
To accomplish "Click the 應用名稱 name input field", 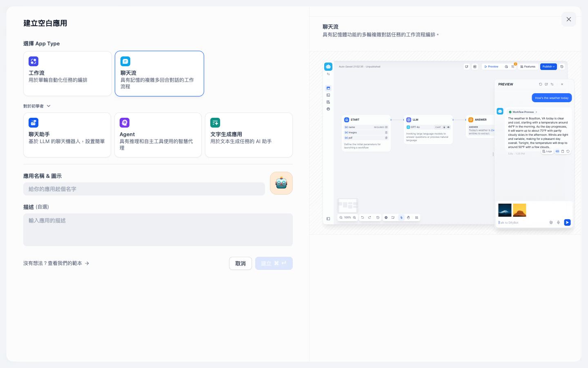I will click(144, 189).
